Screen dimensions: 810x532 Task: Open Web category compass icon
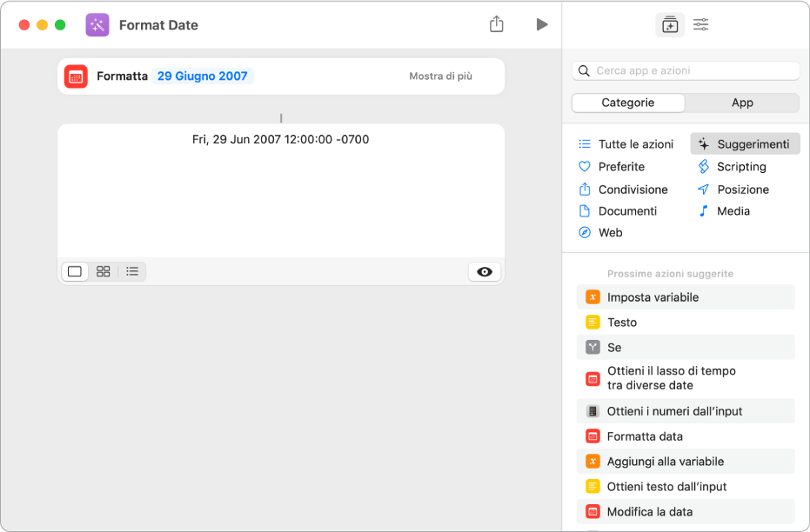click(x=585, y=232)
